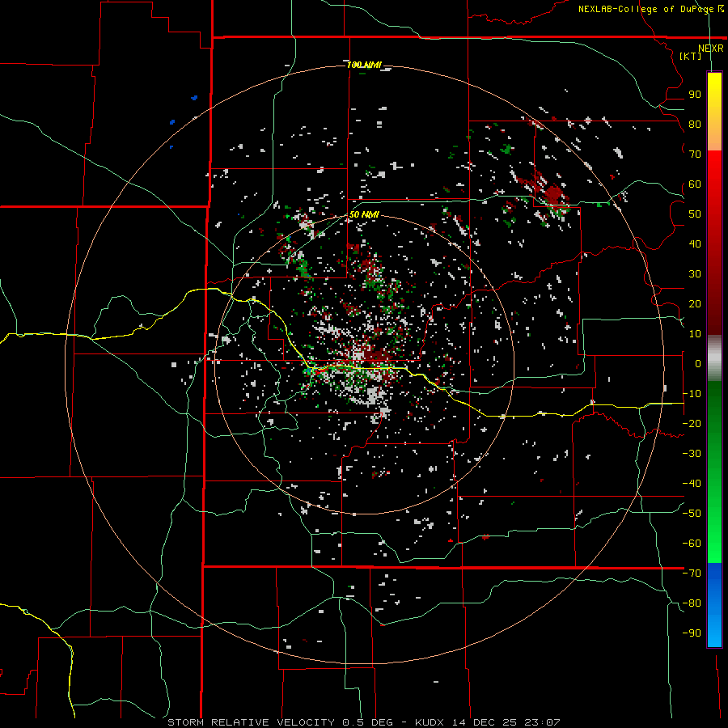Click the positive 20 legend value
This screenshot has height=728, width=728.
[x=695, y=303]
